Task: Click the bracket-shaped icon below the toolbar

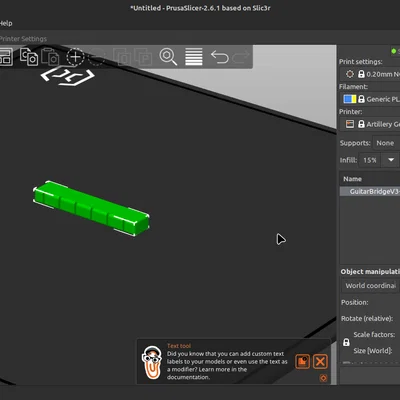Action: 68,76
